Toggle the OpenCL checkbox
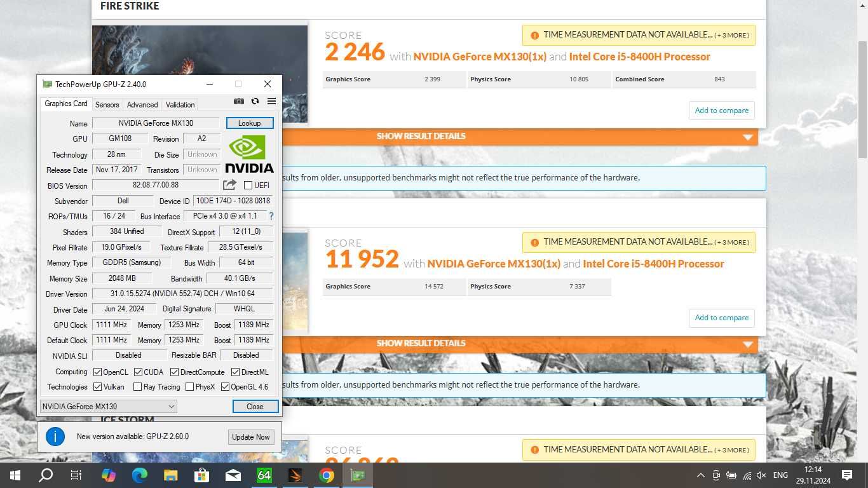 [97, 372]
